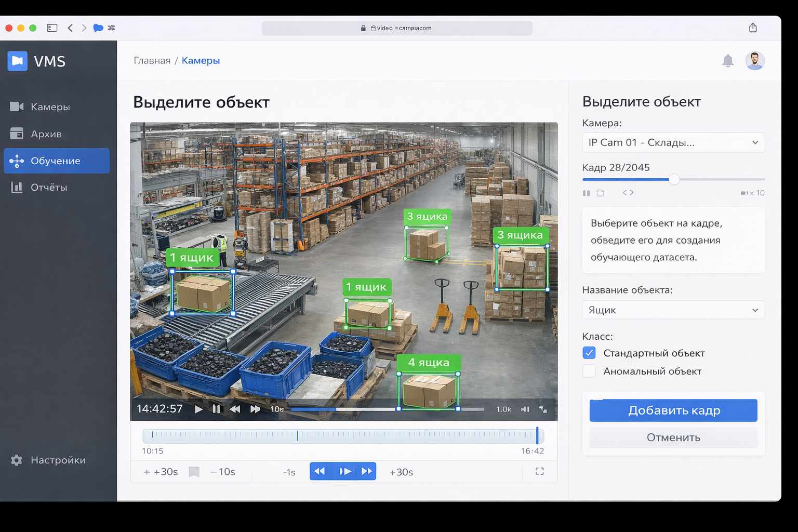Uncheck the Стандартный объект checkbox

589,353
